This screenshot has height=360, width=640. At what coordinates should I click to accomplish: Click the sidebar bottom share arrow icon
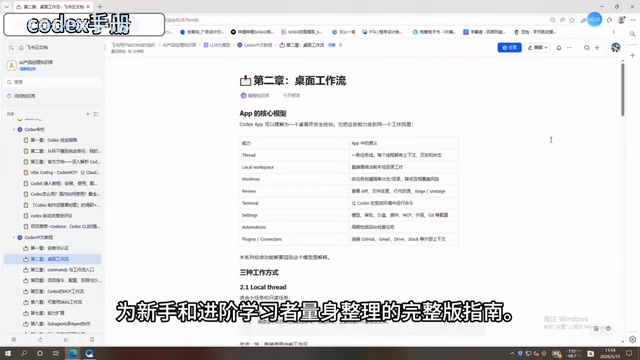40,340
